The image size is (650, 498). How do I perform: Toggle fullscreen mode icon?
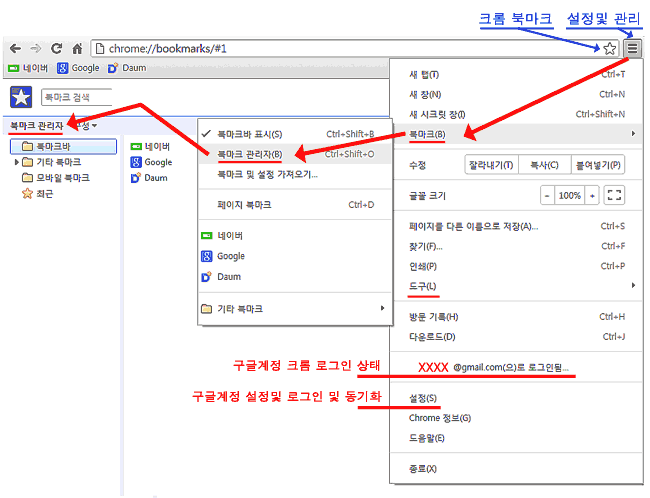pyautogui.click(x=614, y=195)
